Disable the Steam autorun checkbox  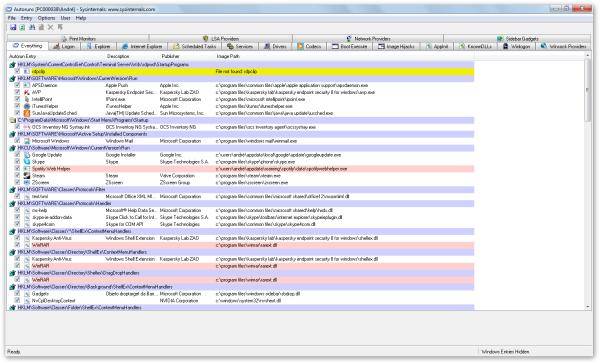pyautogui.click(x=18, y=175)
